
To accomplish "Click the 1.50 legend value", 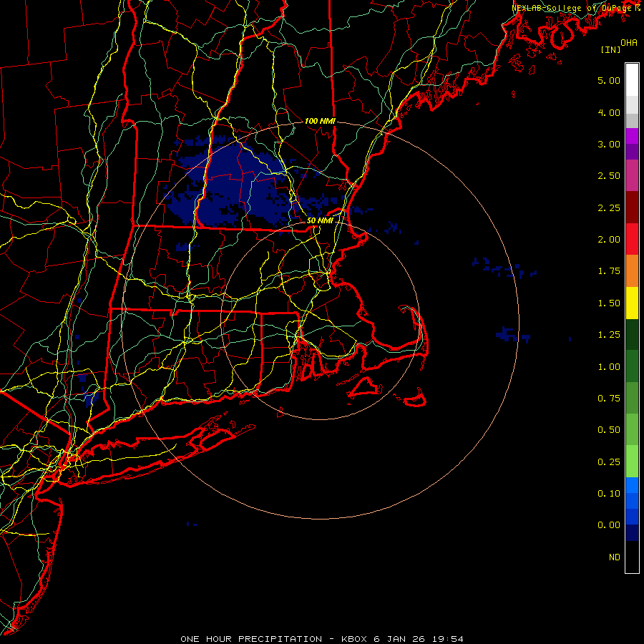I will (609, 303).
